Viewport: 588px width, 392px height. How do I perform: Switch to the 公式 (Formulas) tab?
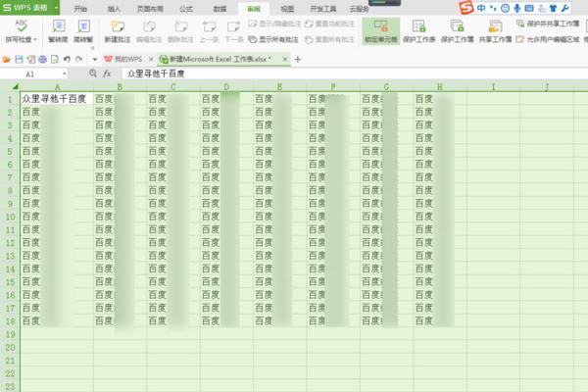[x=186, y=9]
